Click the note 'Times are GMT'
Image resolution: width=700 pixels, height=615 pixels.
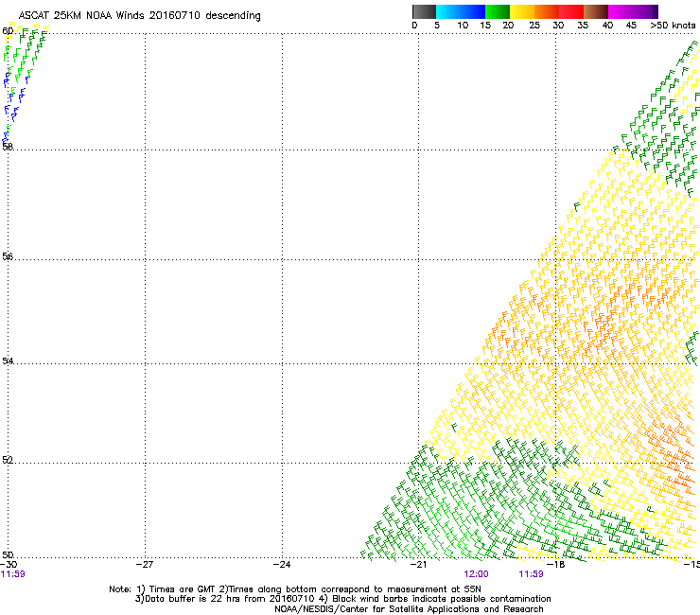pos(182,589)
